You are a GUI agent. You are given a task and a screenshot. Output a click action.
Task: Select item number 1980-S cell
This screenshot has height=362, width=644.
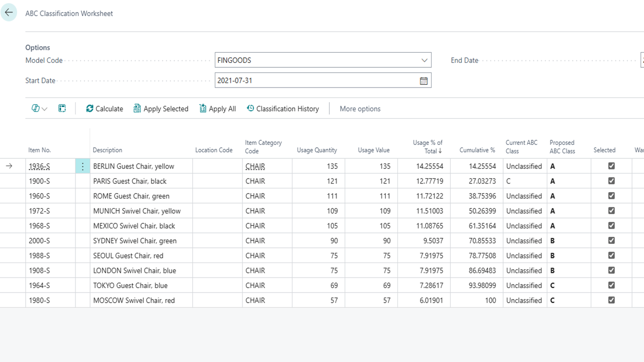coord(39,300)
